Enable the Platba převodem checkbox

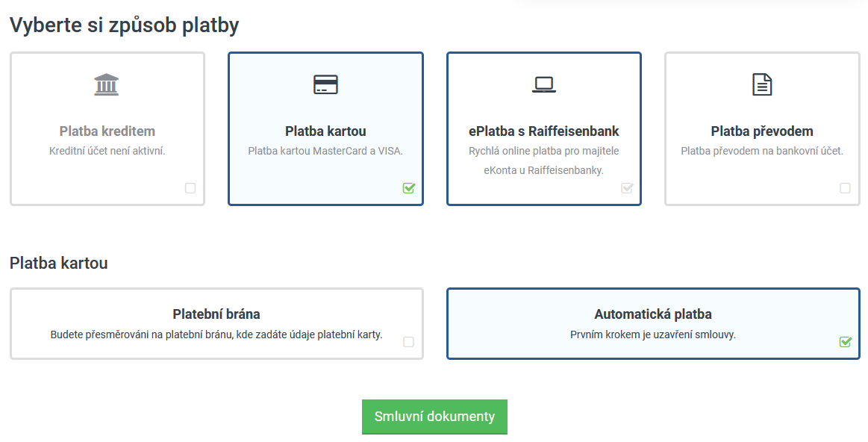[845, 188]
